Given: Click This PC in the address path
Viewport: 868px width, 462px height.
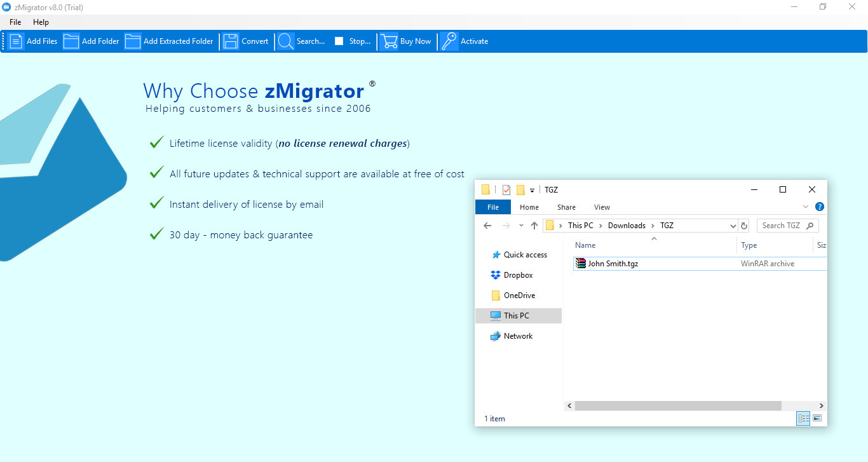Looking at the screenshot, I should [581, 226].
